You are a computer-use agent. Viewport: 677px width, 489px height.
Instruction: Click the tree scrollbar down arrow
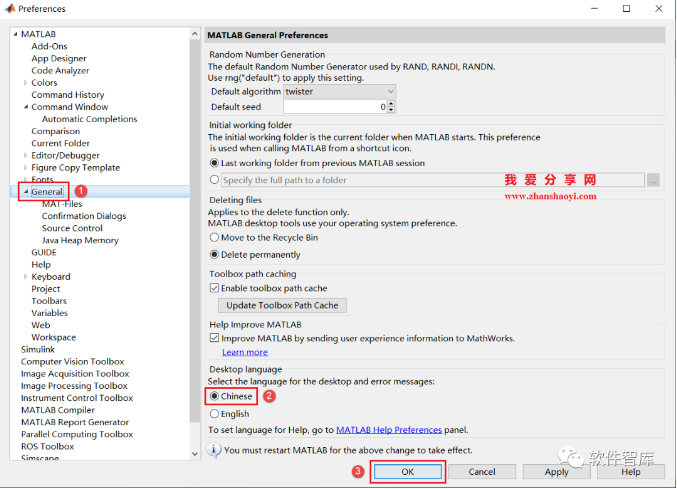pos(195,454)
